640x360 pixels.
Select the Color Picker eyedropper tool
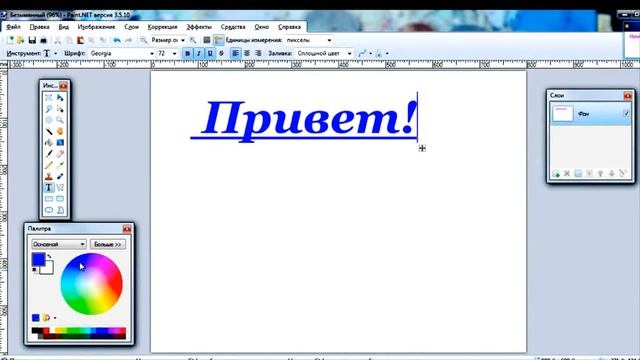60,165
